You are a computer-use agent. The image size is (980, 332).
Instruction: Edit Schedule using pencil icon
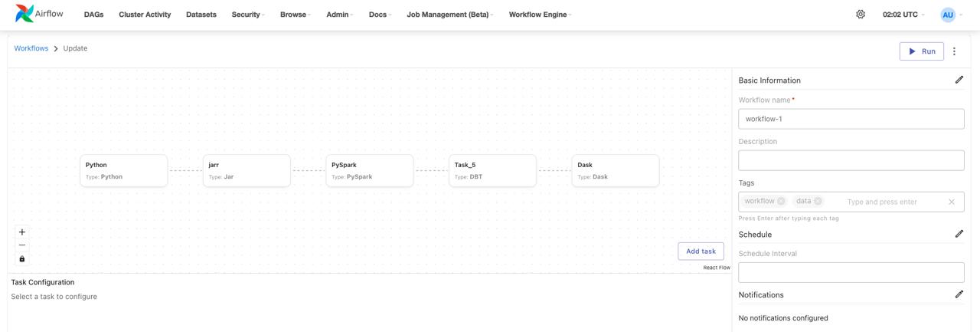coord(959,234)
